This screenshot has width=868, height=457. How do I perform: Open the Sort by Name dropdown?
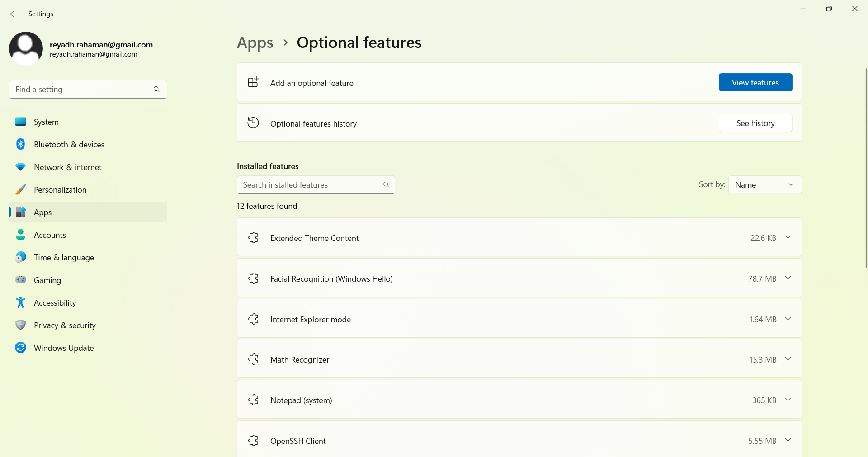click(x=764, y=184)
